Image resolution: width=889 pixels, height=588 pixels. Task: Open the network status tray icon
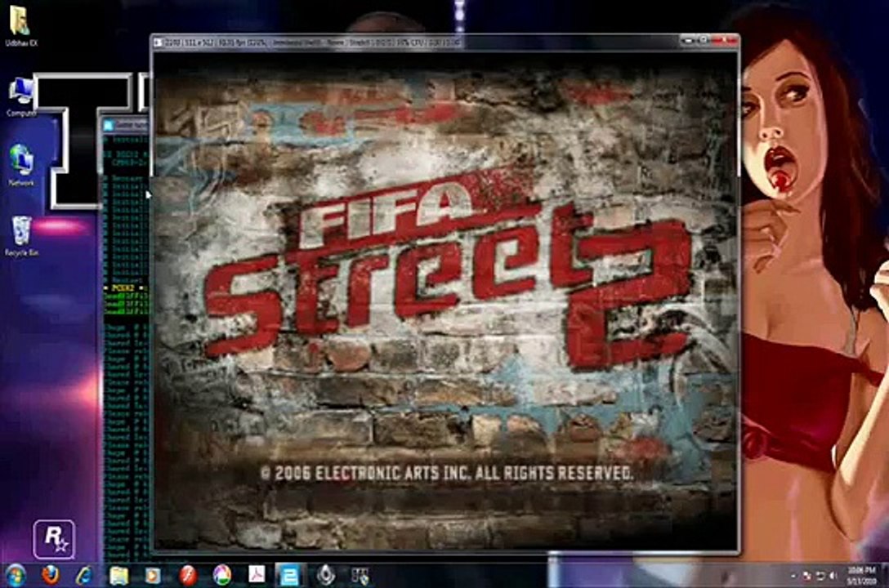click(820, 576)
